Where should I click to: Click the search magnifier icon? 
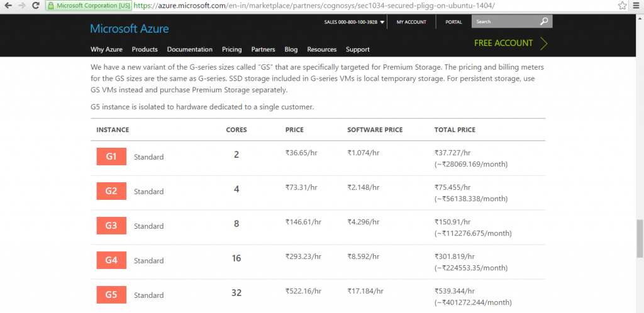pyautogui.click(x=545, y=22)
